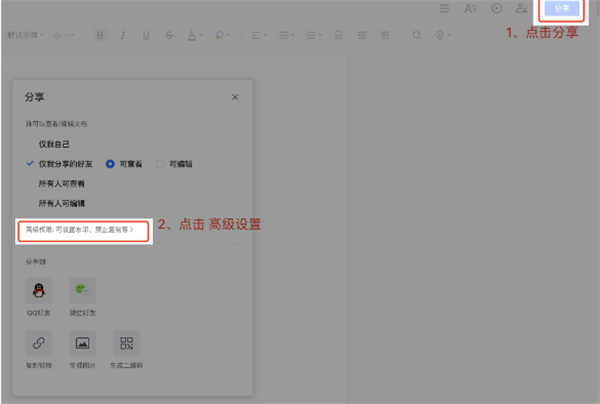
Task: Select 所有人可编辑 permission option
Action: pyautogui.click(x=62, y=203)
